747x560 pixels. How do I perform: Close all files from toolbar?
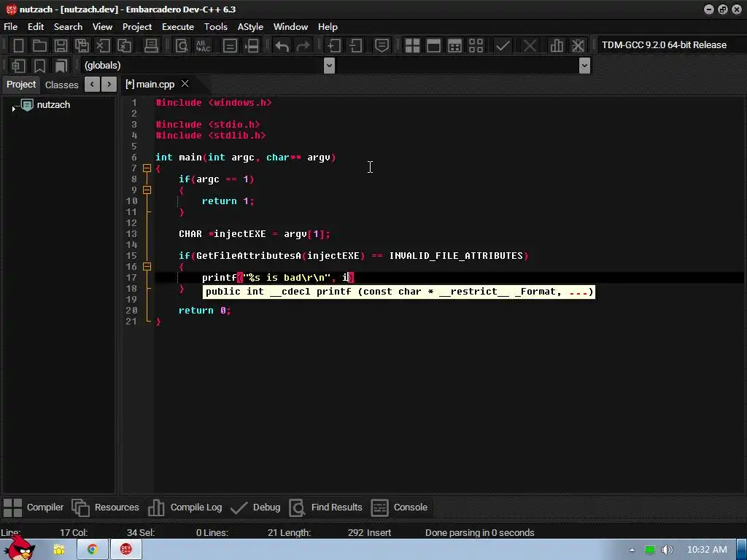click(x=124, y=46)
